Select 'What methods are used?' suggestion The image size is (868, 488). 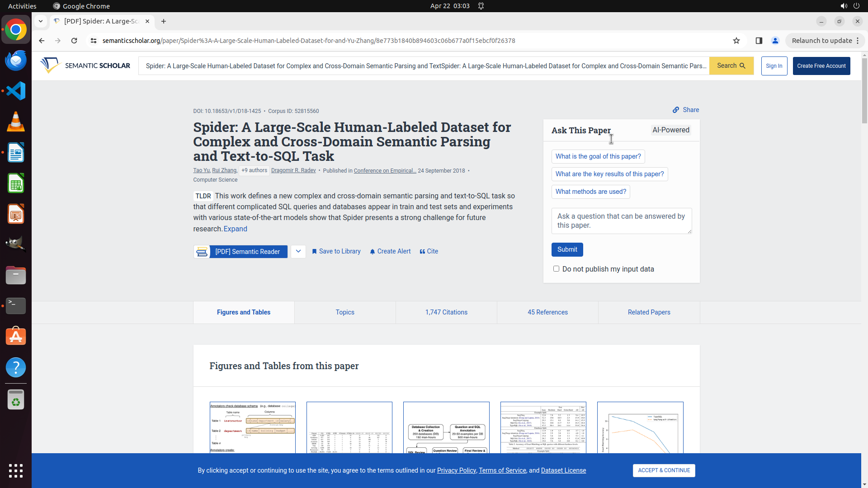pos(590,192)
